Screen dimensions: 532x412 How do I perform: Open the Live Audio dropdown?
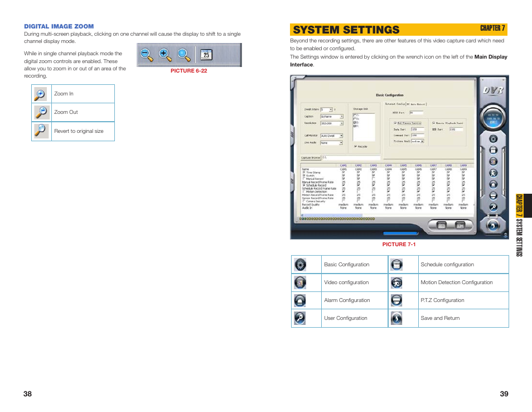(332, 143)
